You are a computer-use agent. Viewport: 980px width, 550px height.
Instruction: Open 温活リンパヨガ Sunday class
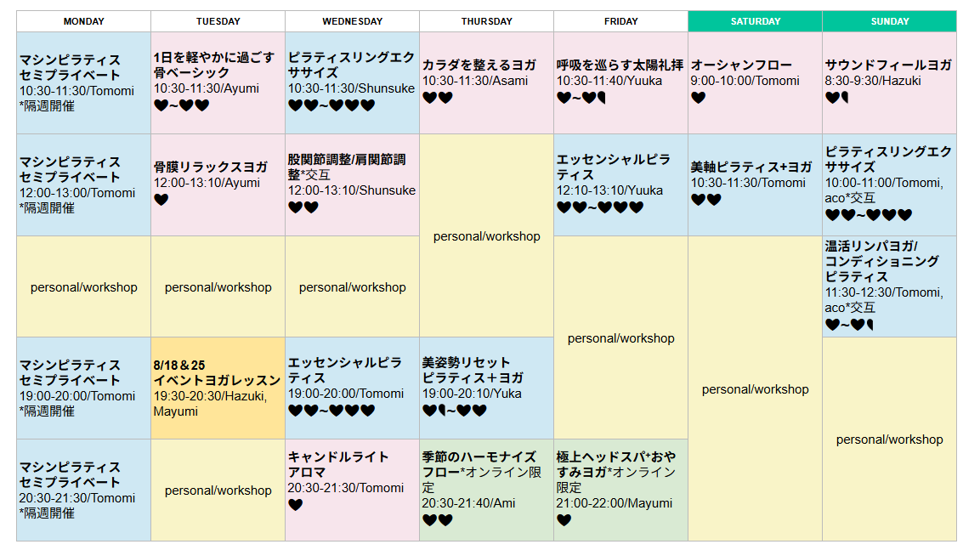point(889,286)
